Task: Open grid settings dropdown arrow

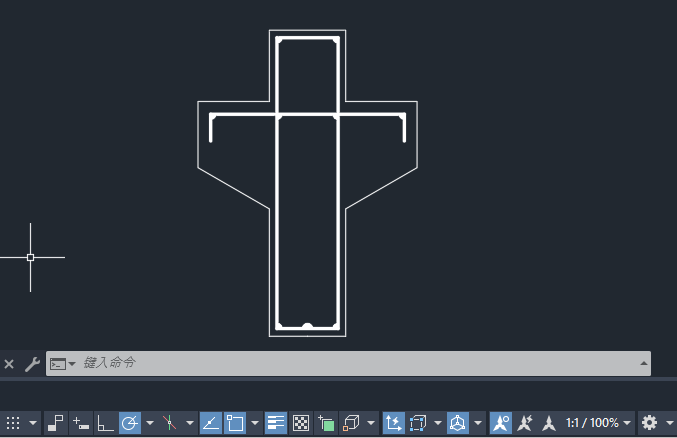Action: (33, 423)
